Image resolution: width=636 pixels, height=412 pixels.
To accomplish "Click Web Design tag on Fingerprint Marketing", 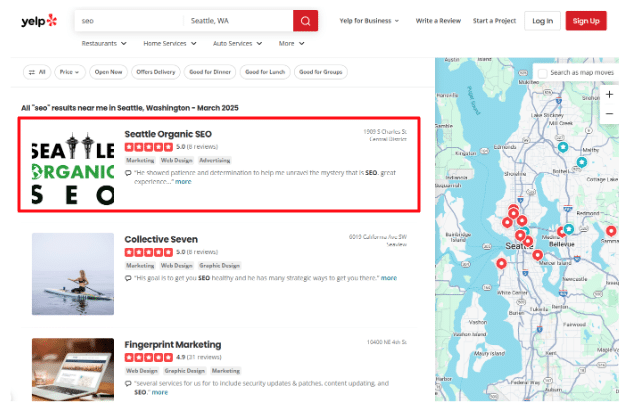I will (142, 371).
